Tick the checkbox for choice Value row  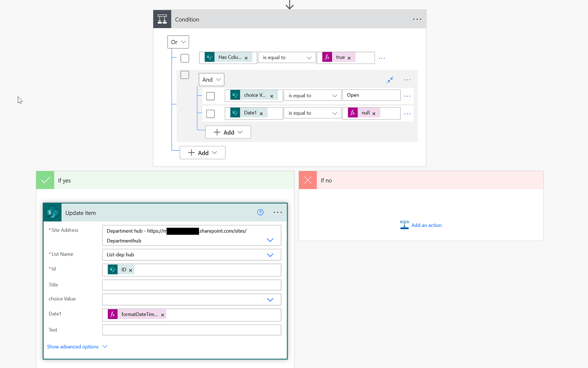(211, 96)
